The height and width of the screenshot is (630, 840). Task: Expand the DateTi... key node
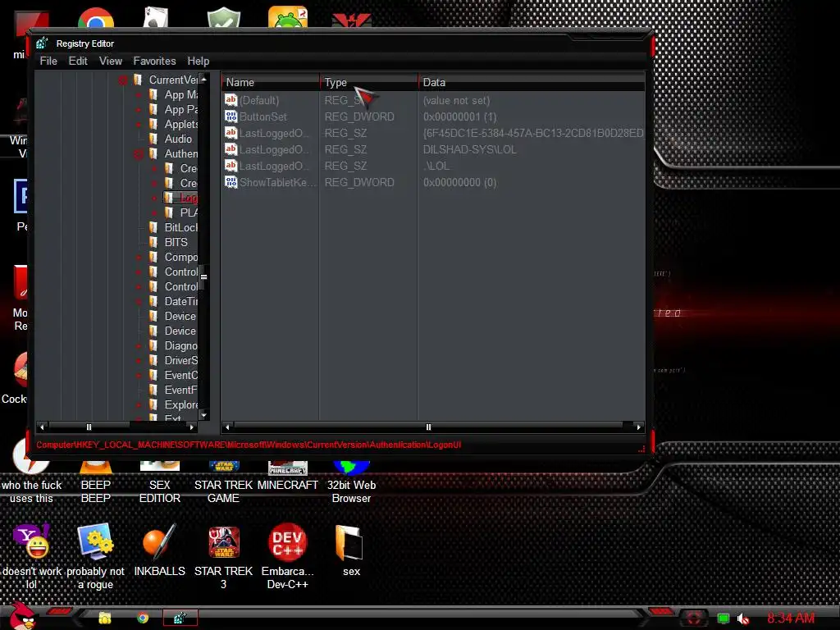[138, 302]
